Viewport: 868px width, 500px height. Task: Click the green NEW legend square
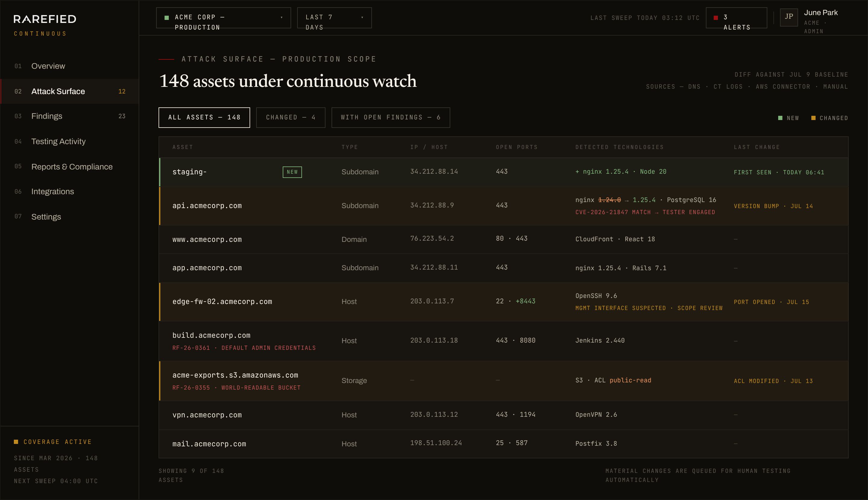tap(780, 118)
